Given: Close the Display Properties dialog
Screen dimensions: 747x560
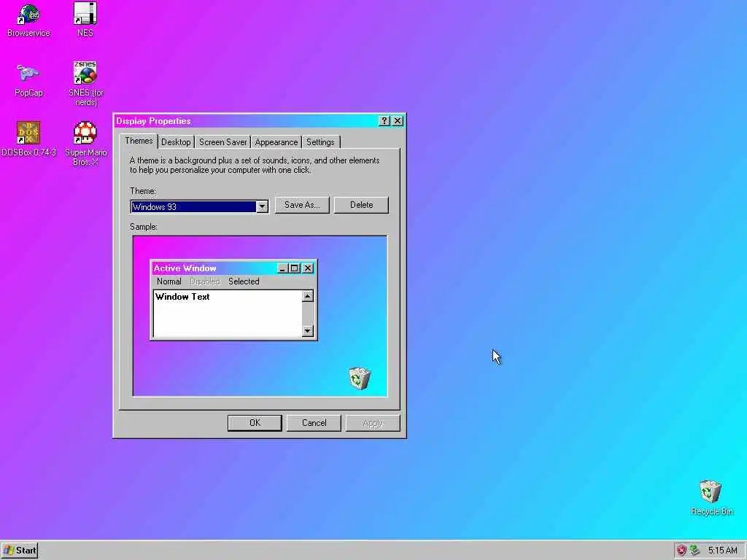Looking at the screenshot, I should pos(398,121).
